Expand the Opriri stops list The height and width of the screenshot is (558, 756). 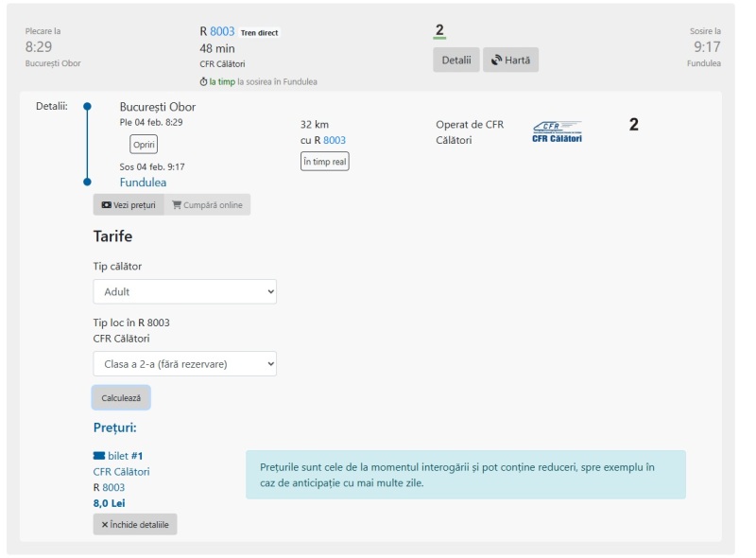click(144, 145)
